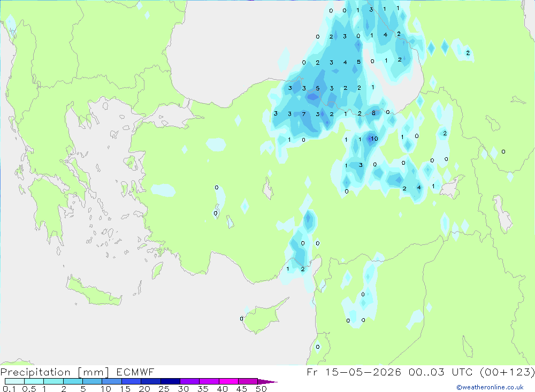Click the 0.5–1 mm legend swatch
Viewport: 535px width, 392px height.
pos(34,381)
